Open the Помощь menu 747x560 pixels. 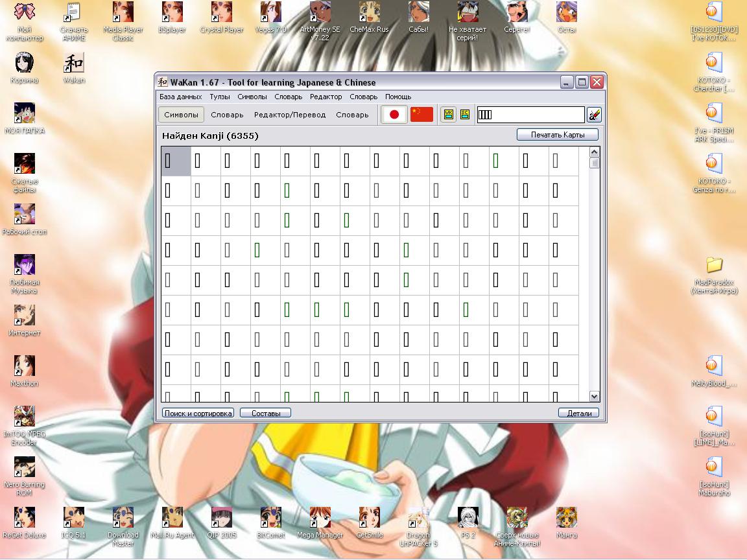pos(398,97)
